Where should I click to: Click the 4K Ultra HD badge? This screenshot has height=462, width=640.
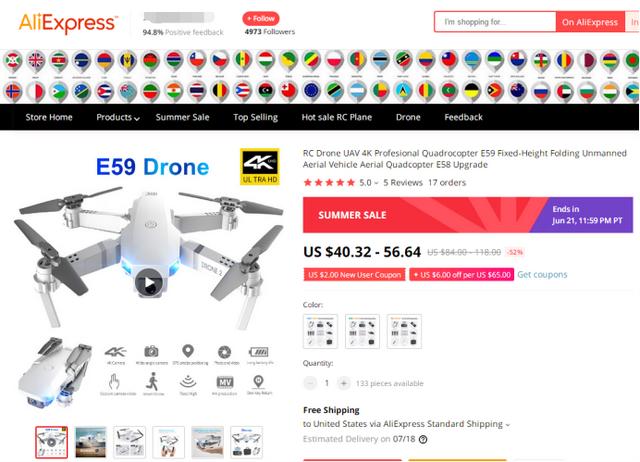[260, 167]
